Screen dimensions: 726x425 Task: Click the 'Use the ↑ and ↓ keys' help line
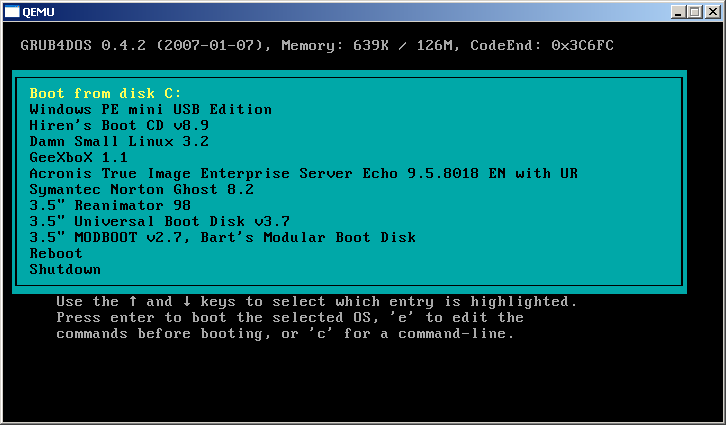(317, 302)
